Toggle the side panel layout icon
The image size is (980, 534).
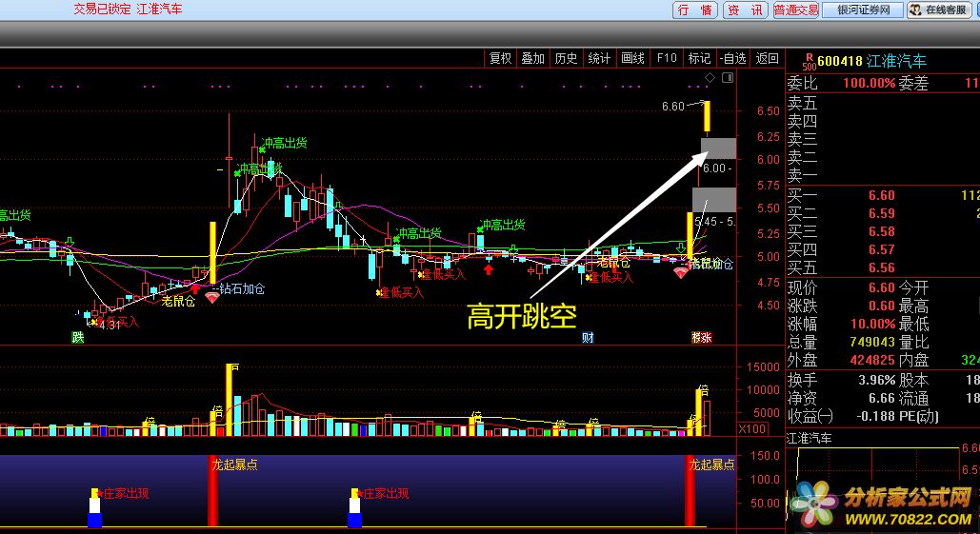728,77
